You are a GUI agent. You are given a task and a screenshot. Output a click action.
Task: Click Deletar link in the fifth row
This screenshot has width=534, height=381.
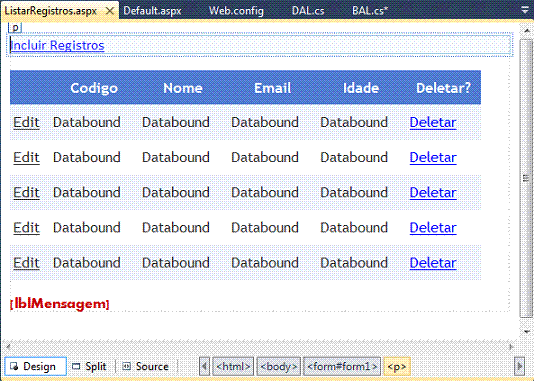click(x=433, y=263)
